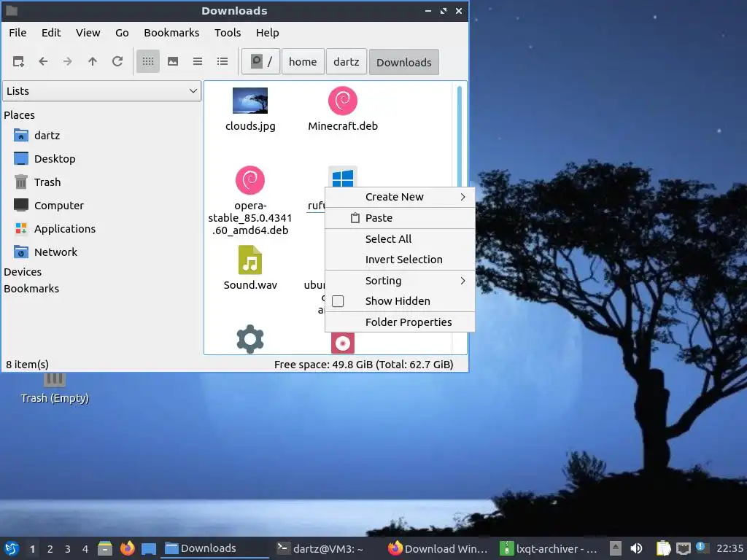Navigate to home in path bar
Viewport: 747px width, 560px height.
(303, 62)
